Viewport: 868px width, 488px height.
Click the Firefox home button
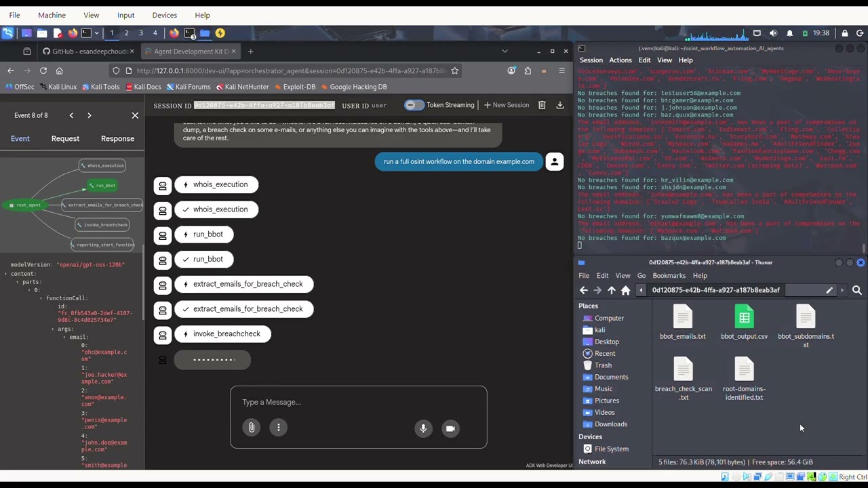(59, 70)
